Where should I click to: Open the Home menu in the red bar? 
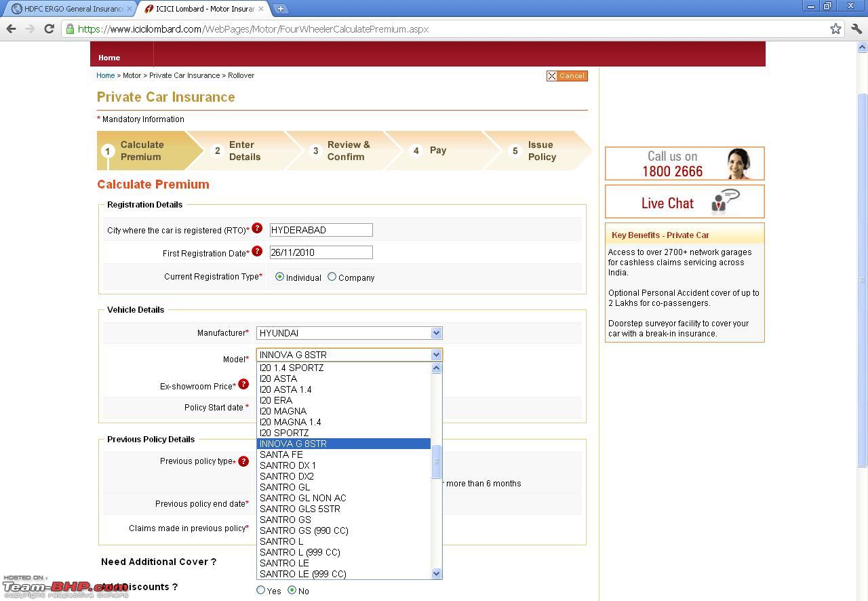point(109,58)
